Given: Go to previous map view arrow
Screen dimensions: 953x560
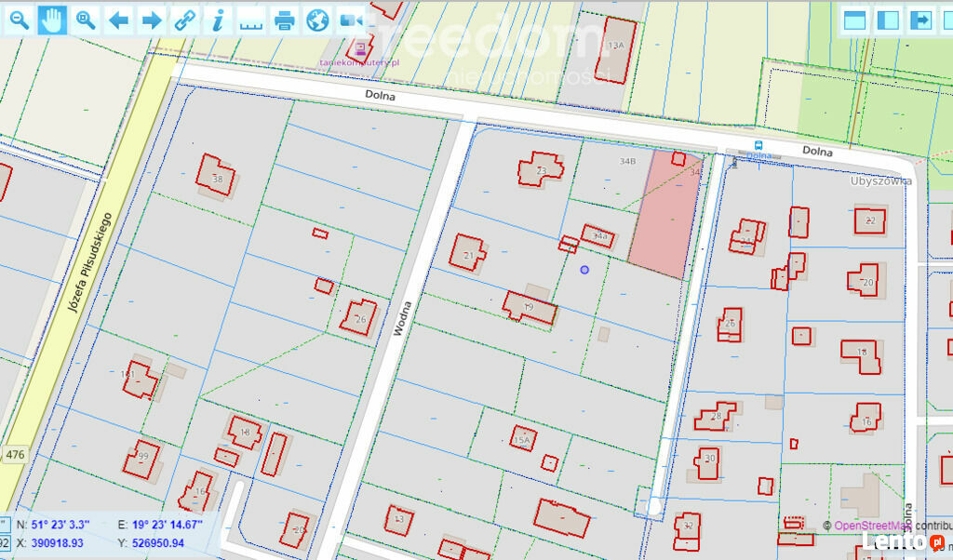Looking at the screenshot, I should tap(118, 20).
